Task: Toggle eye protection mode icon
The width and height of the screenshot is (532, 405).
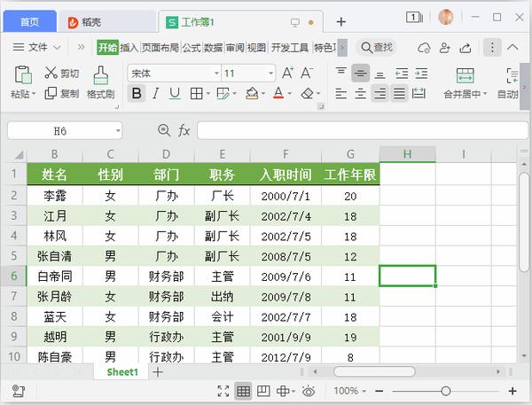Action: tap(309, 391)
